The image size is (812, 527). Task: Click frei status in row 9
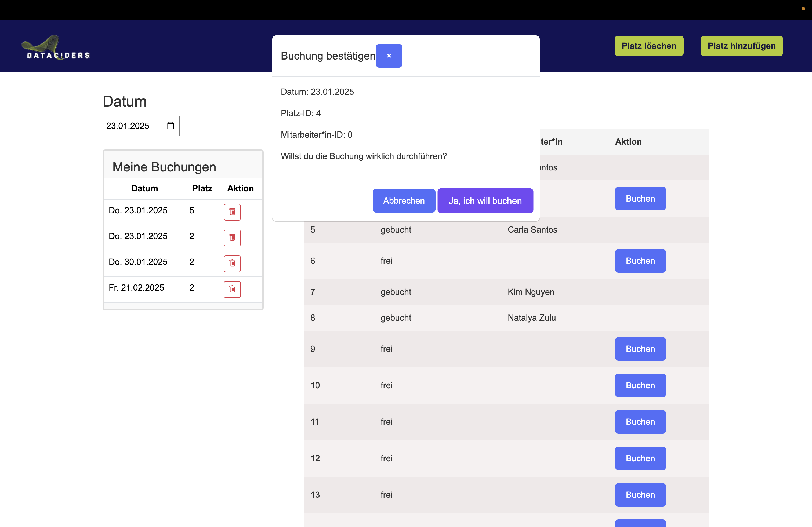387,349
